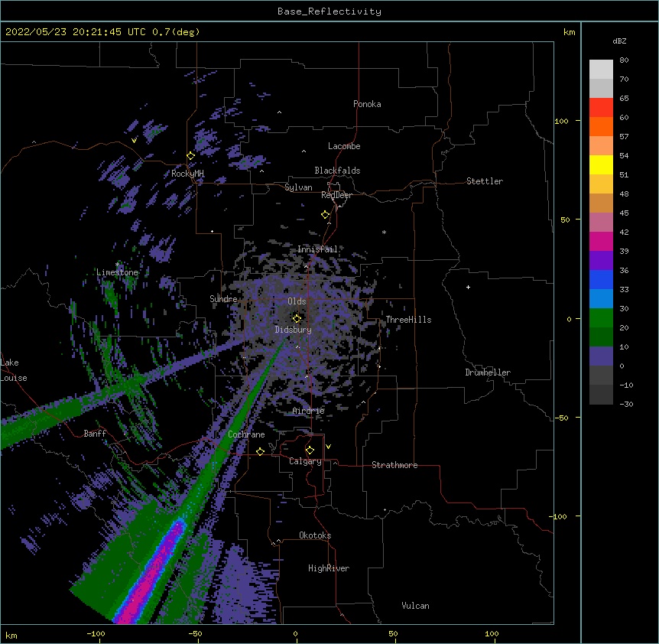Click the Airdrie city label
659x644 pixels.
pos(309,411)
